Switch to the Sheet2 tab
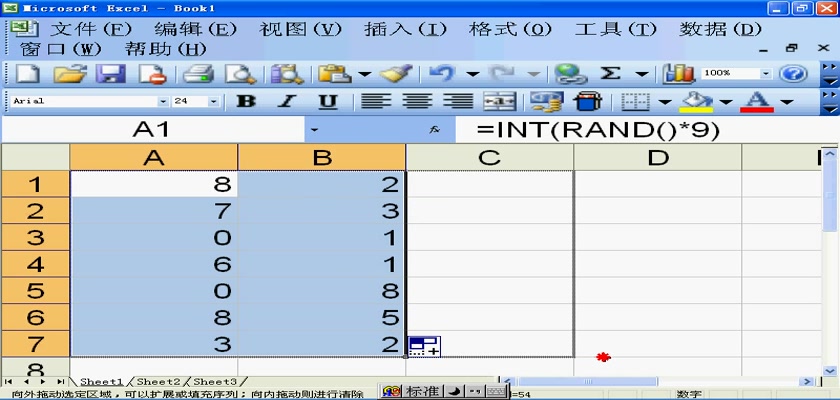The height and width of the screenshot is (400, 840). click(x=159, y=382)
